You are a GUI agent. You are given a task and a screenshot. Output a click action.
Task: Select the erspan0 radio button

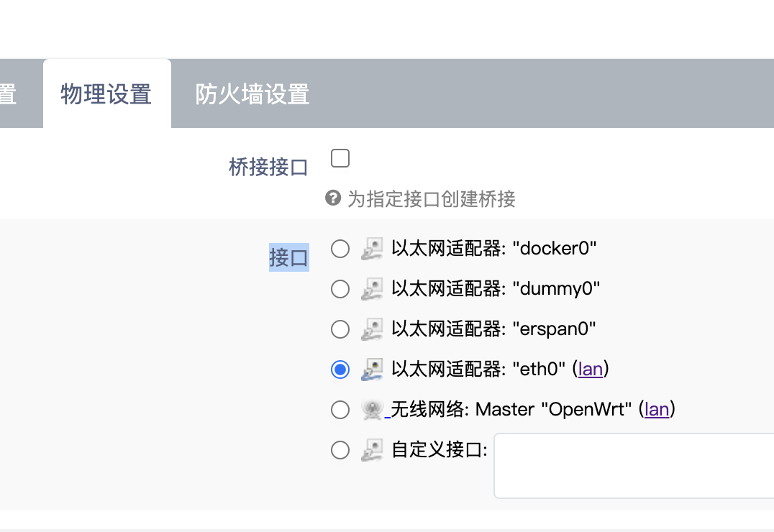(x=340, y=329)
